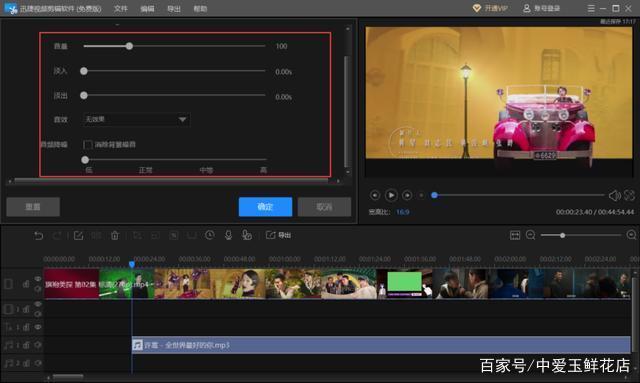Step forward one frame in preview

click(x=407, y=196)
